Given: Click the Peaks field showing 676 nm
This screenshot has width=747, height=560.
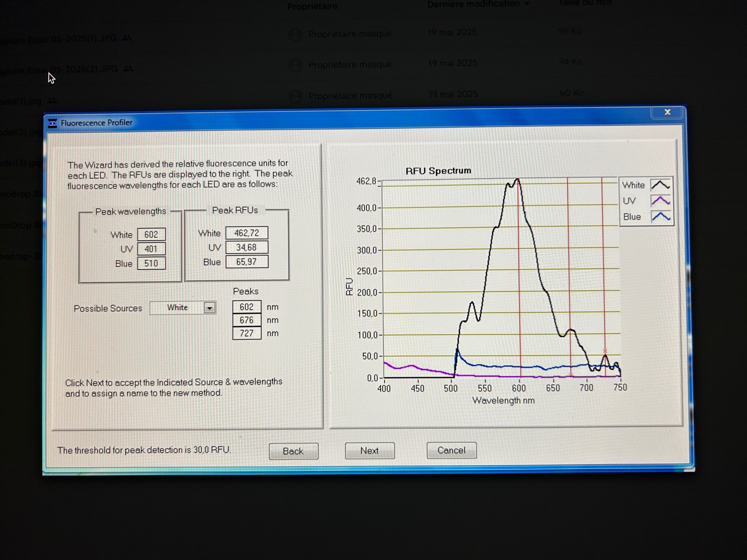Looking at the screenshot, I should coord(246,320).
